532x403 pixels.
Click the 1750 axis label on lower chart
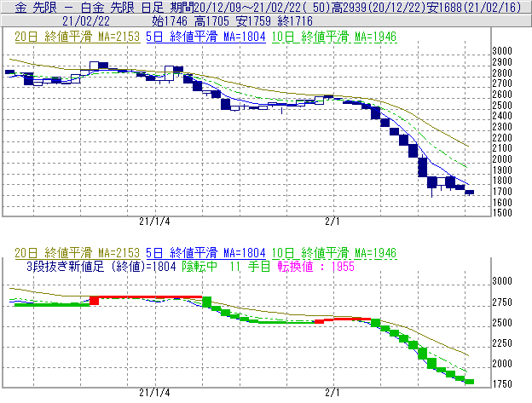click(x=502, y=384)
